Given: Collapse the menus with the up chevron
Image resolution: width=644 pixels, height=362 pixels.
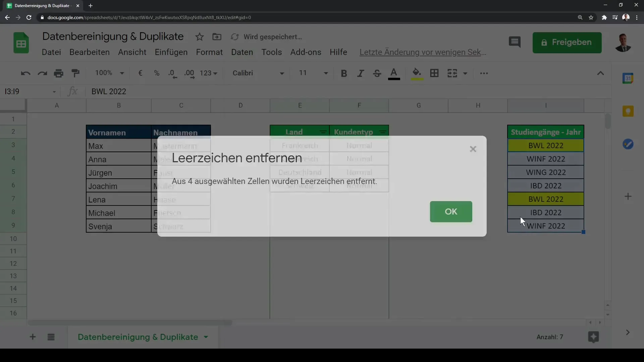Looking at the screenshot, I should (600, 73).
